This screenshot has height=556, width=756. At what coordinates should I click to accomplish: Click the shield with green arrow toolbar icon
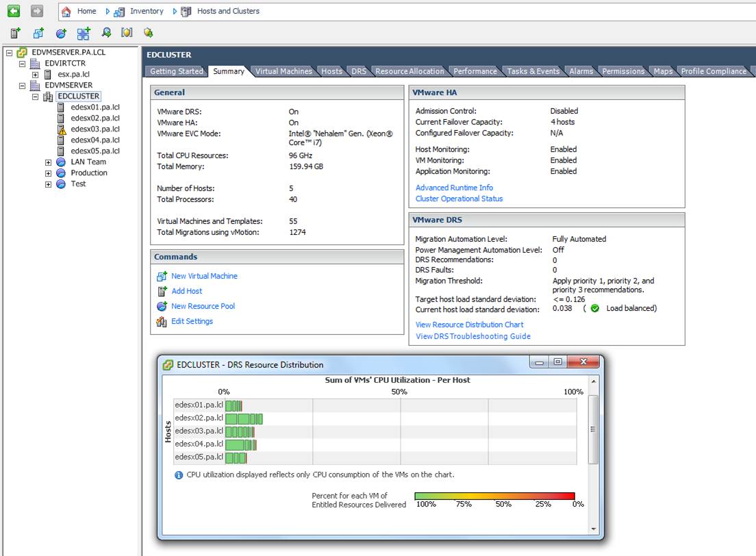[x=148, y=33]
